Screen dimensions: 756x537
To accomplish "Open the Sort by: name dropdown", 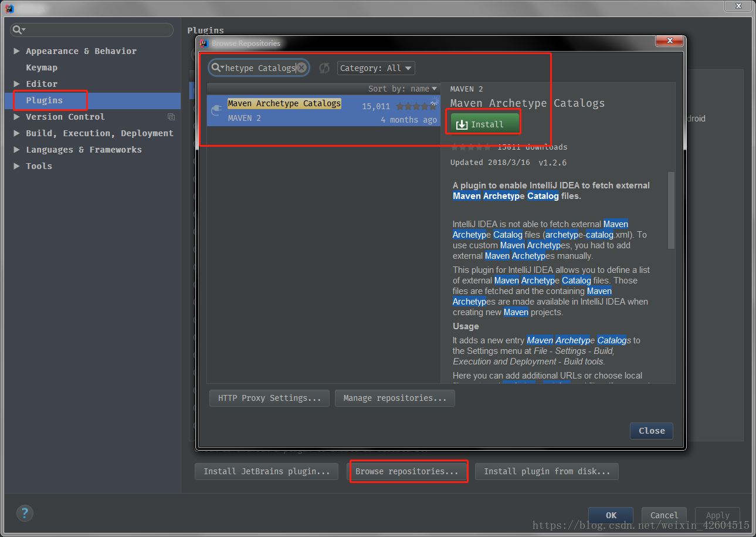I will [402, 89].
